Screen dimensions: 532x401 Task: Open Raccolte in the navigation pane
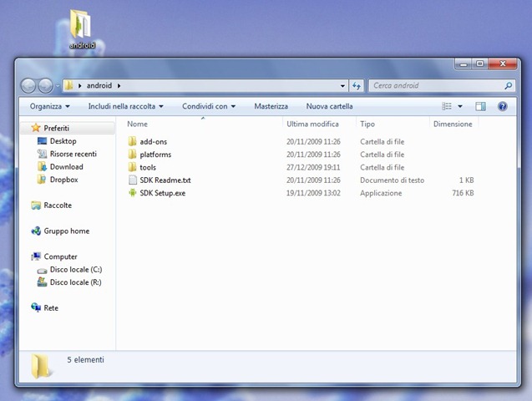coord(58,206)
